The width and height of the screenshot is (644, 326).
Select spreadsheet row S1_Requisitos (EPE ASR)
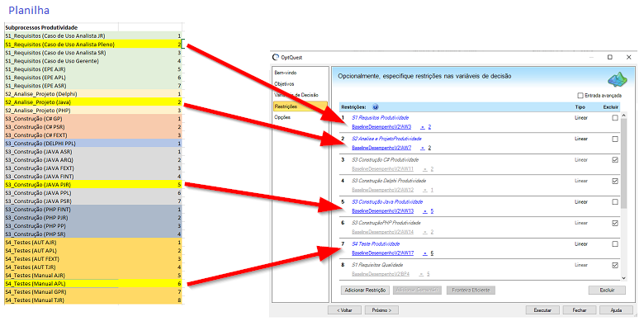92,86
